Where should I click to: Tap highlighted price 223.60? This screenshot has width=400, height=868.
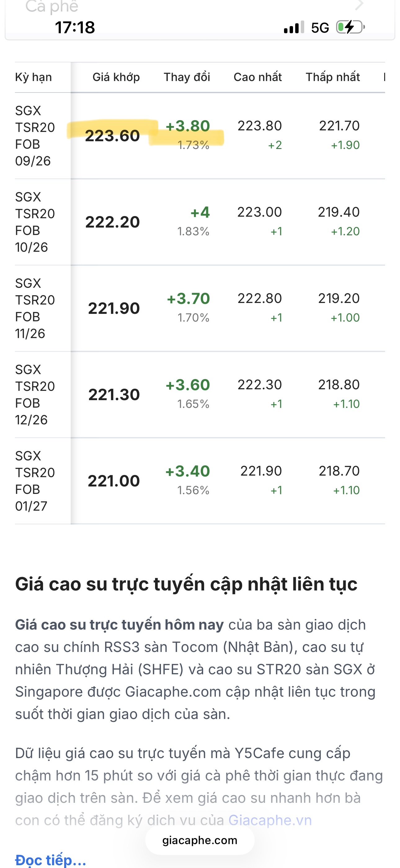112,136
